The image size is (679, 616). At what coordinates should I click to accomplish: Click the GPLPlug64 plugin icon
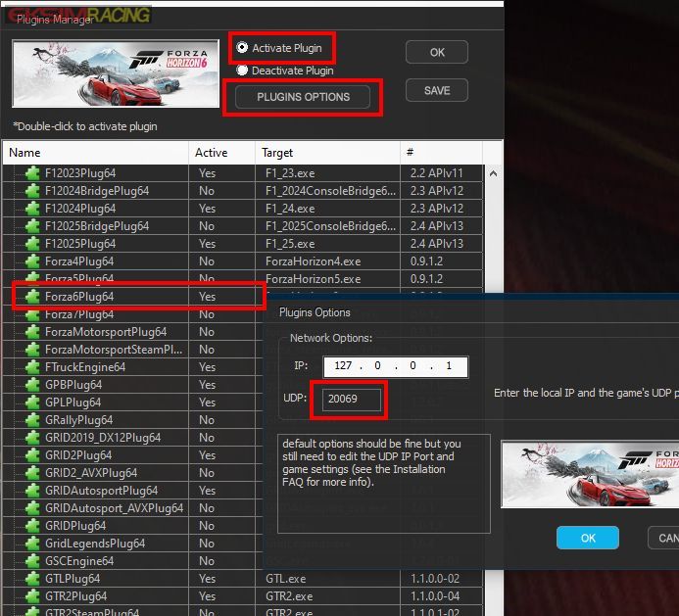(x=32, y=403)
